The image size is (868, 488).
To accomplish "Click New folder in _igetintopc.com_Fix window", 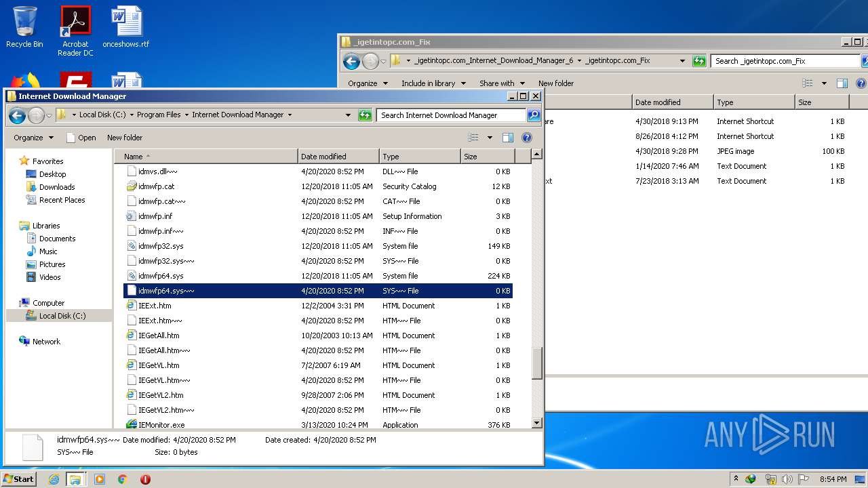I will [x=556, y=83].
